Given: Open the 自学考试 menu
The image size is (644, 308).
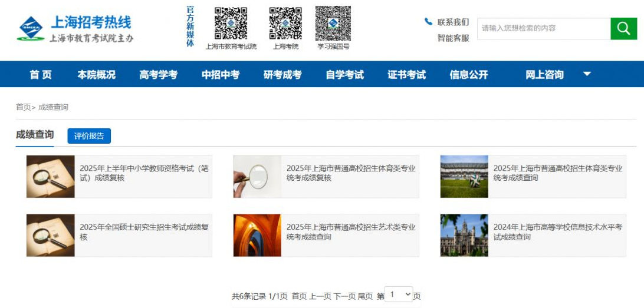Looking at the screenshot, I should 344,75.
